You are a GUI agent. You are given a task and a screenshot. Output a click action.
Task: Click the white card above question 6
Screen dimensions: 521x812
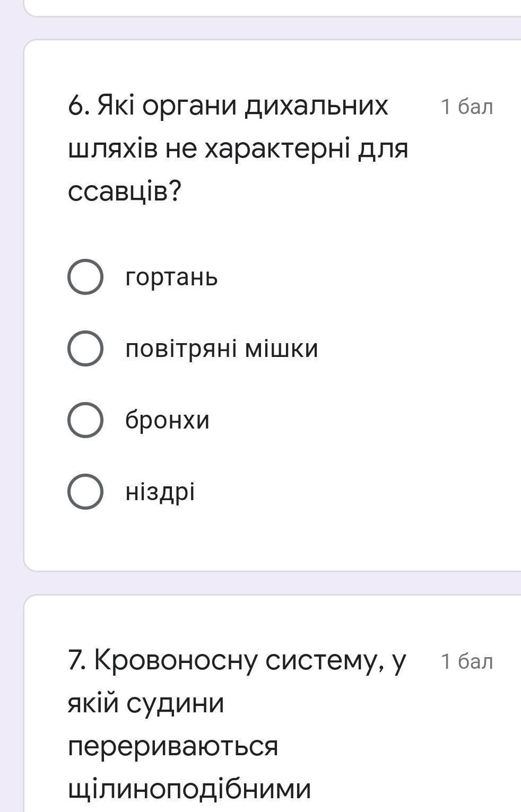coord(265,7)
